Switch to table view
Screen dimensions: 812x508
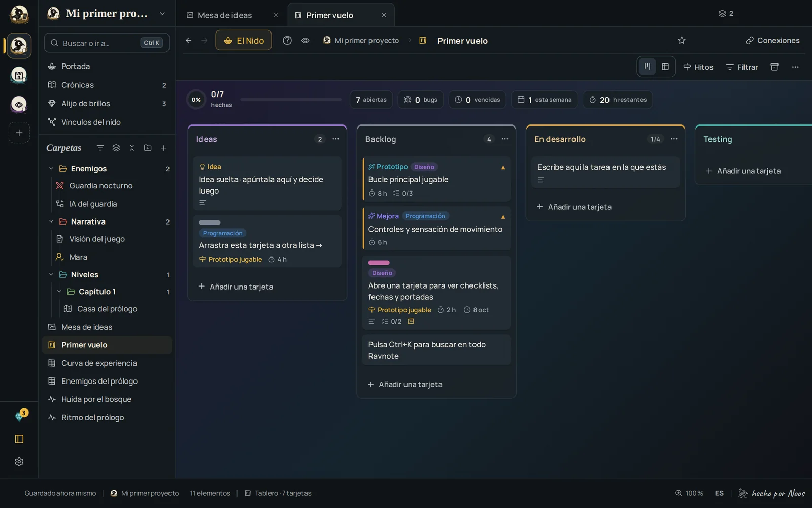coord(665,67)
